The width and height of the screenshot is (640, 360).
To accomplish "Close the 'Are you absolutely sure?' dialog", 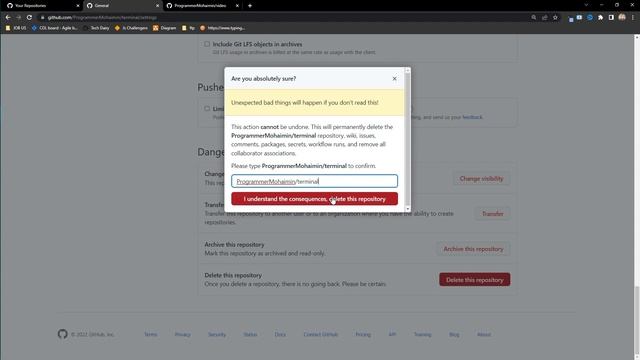I will tap(394, 78).
